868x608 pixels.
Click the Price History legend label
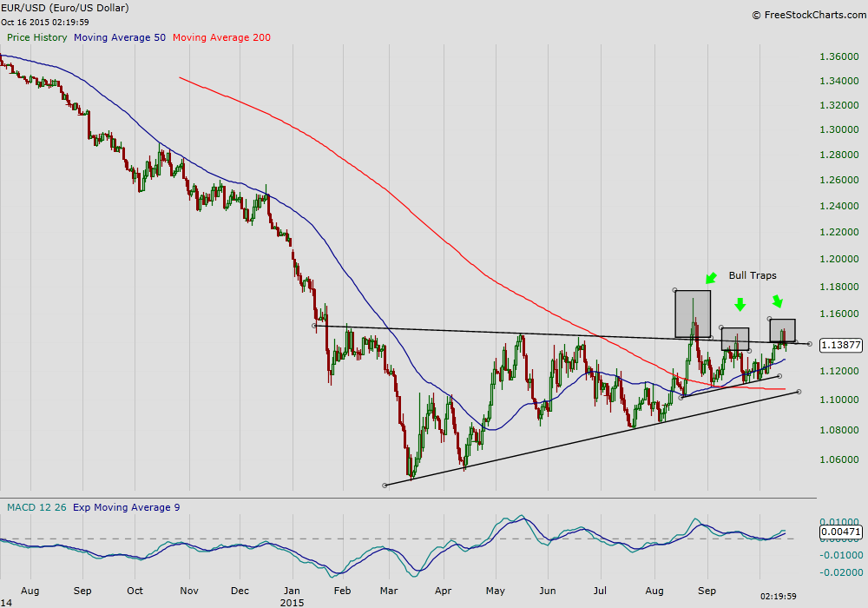tap(38, 38)
